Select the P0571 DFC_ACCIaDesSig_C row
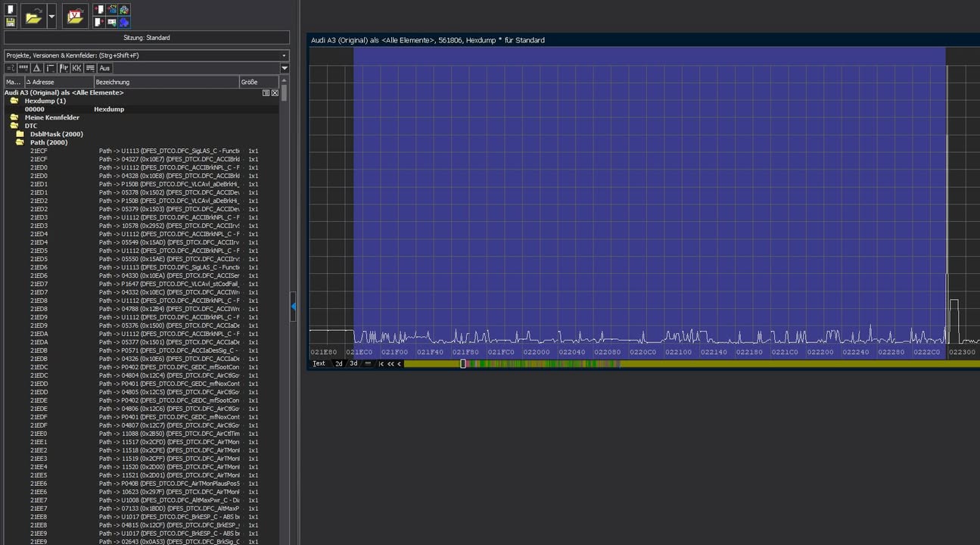980x545 pixels. pos(142,350)
